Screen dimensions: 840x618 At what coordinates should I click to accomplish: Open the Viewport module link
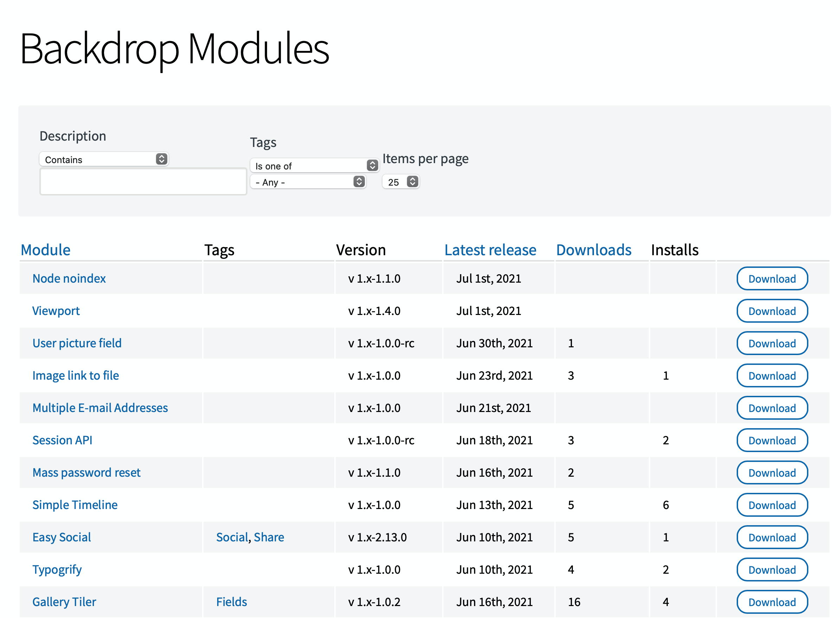coord(56,311)
